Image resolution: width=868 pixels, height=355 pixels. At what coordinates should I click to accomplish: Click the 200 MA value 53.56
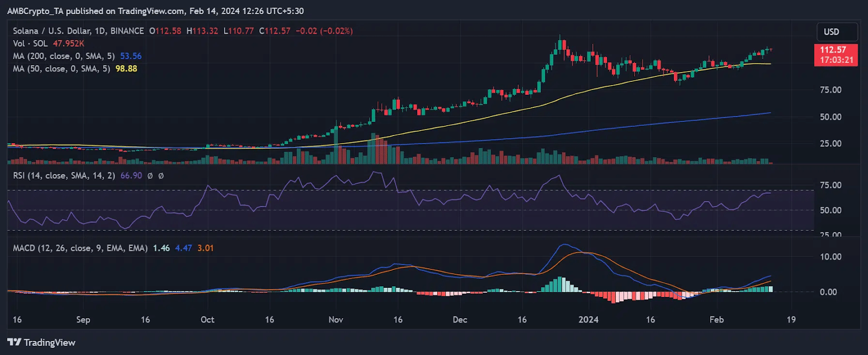[131, 56]
